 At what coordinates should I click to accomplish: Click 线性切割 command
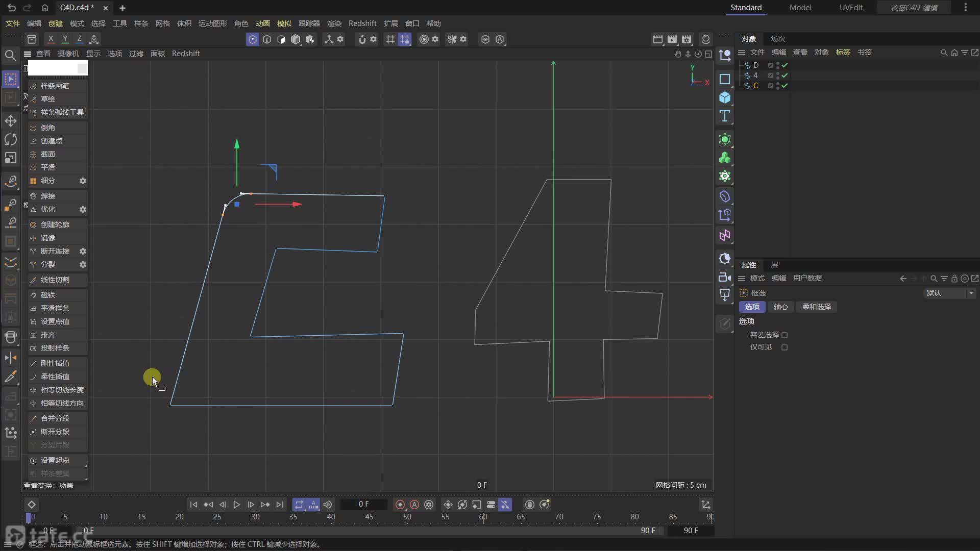click(58, 280)
